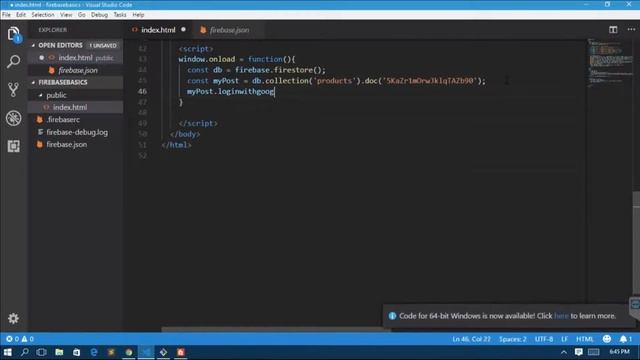Click the firebase-debug.log file icon

[x=40, y=132]
